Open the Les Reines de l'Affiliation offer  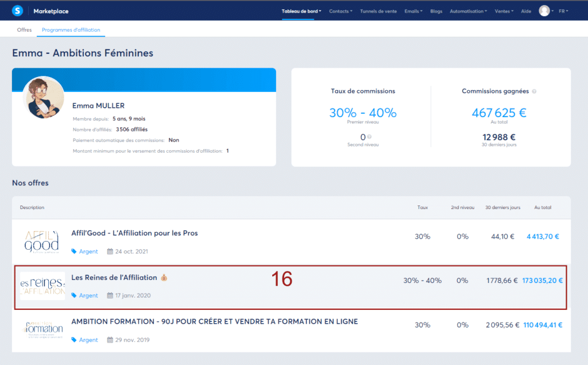114,278
